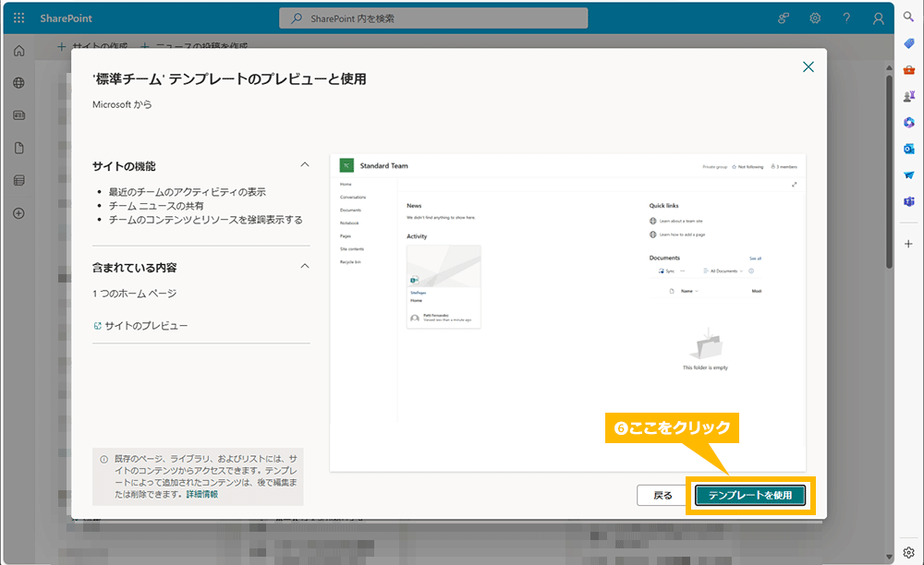Screen dimensions: 924x565
Task: Click 最近のチームのアクティビティの表示 bullet
Action: [x=188, y=192]
